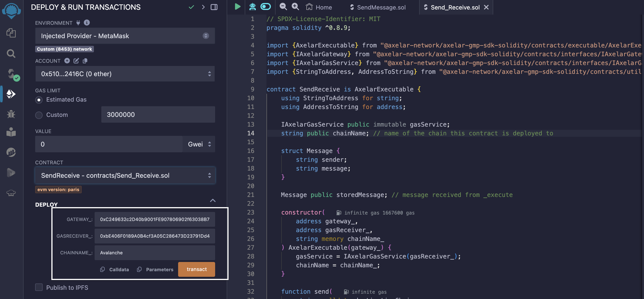Open the Debugger bug icon
The image size is (644, 299).
pos(11,114)
